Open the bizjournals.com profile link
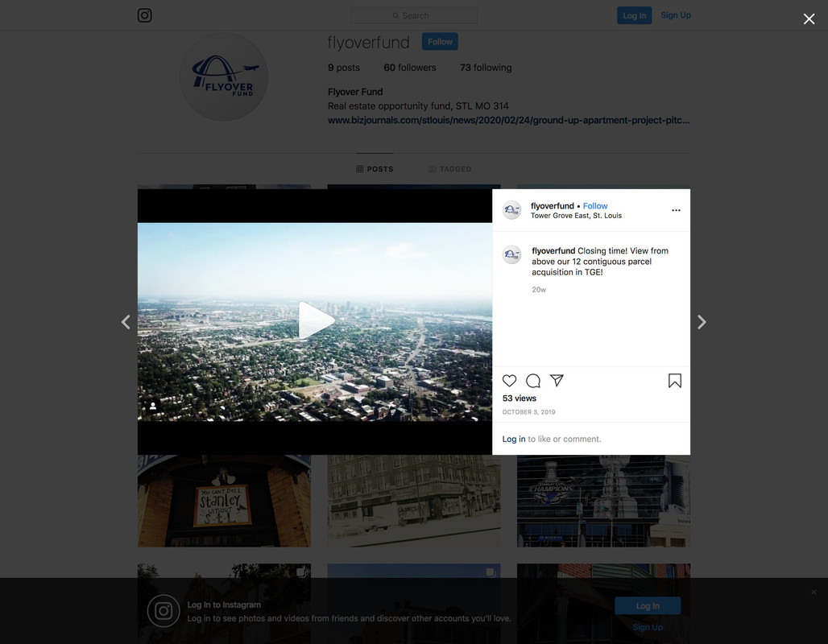The height and width of the screenshot is (644, 828). pyautogui.click(x=508, y=121)
